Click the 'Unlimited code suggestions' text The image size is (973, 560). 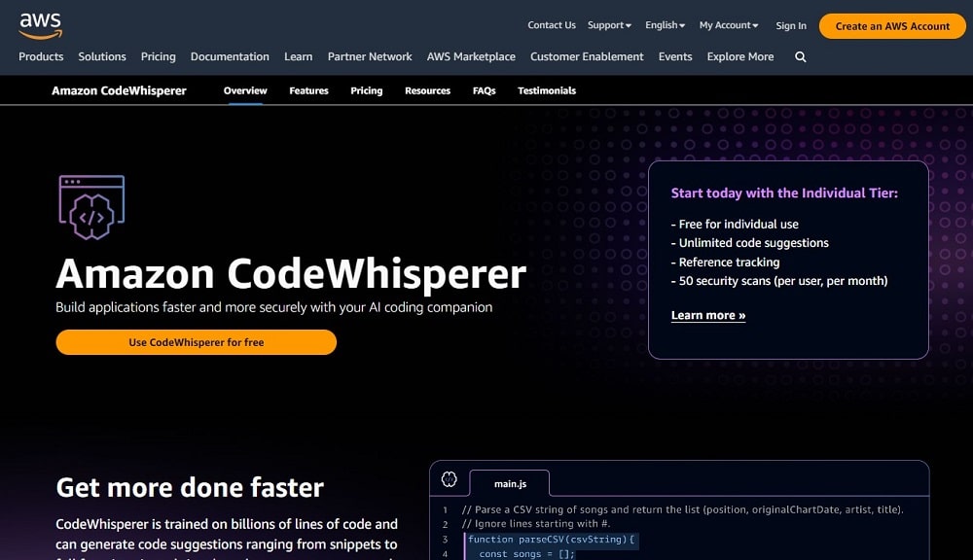pos(749,243)
